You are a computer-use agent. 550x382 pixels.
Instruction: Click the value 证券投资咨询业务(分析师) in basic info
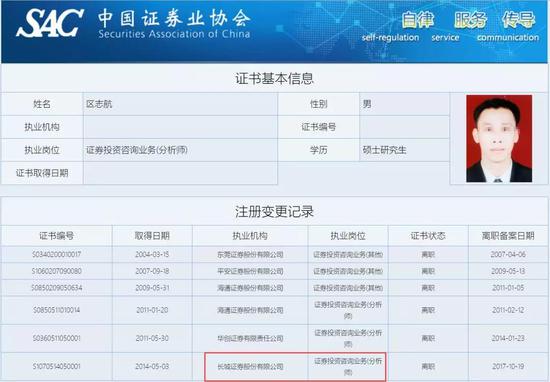[x=137, y=150]
